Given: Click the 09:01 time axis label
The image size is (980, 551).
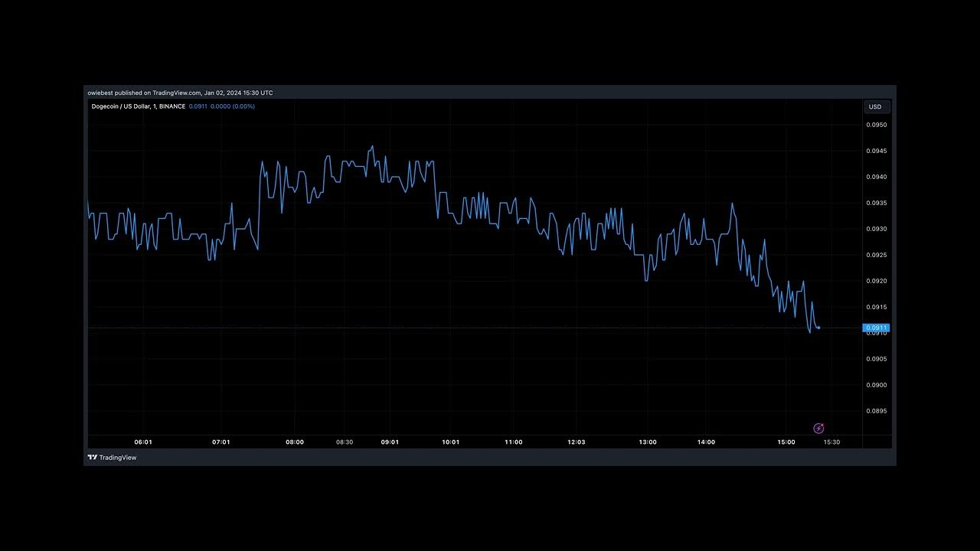Looking at the screenshot, I should pos(390,442).
